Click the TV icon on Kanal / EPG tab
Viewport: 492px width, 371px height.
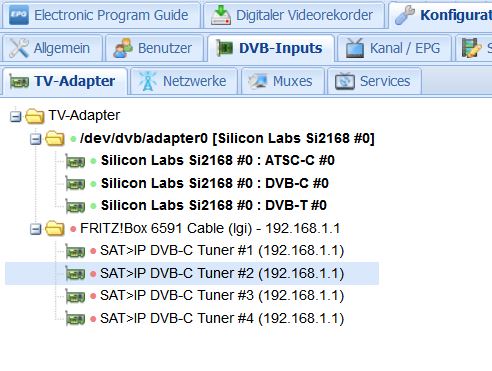[x=355, y=48]
